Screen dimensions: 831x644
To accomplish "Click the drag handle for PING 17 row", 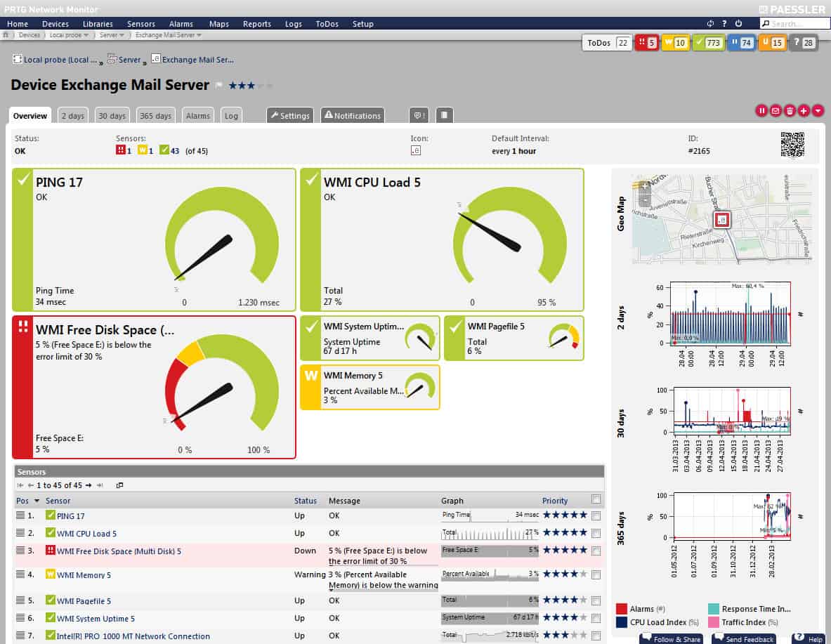I will [x=20, y=515].
